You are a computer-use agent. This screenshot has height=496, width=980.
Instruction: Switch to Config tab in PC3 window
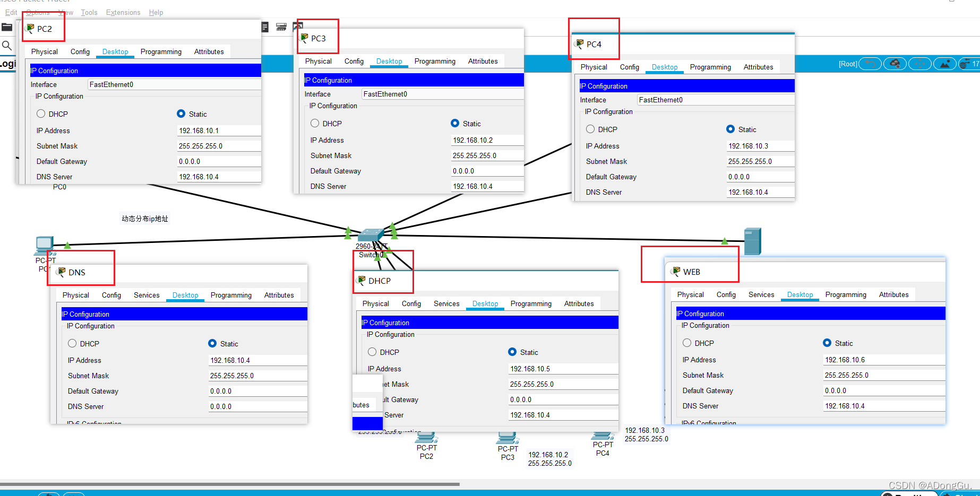[x=354, y=61]
